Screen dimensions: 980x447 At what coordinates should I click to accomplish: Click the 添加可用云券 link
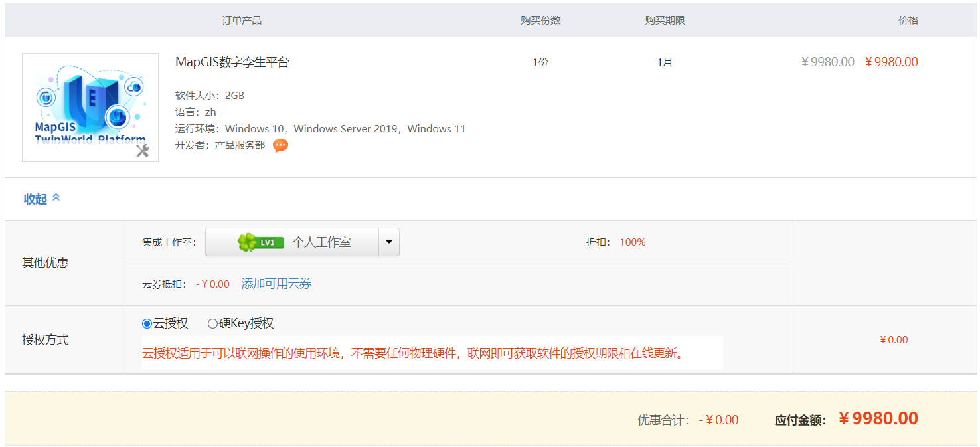(276, 284)
